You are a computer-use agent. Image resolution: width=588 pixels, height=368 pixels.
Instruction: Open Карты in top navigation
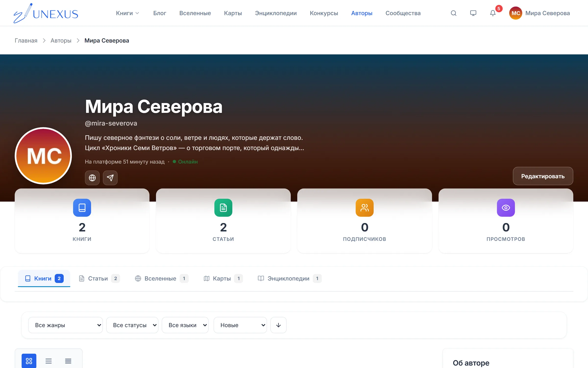click(x=233, y=13)
